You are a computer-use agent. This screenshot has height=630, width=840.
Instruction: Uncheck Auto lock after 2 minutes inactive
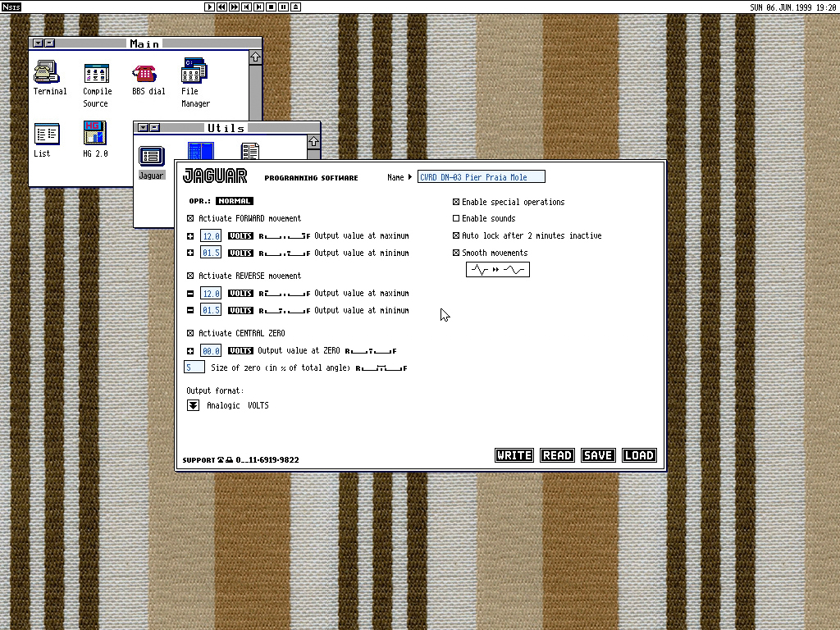click(456, 236)
